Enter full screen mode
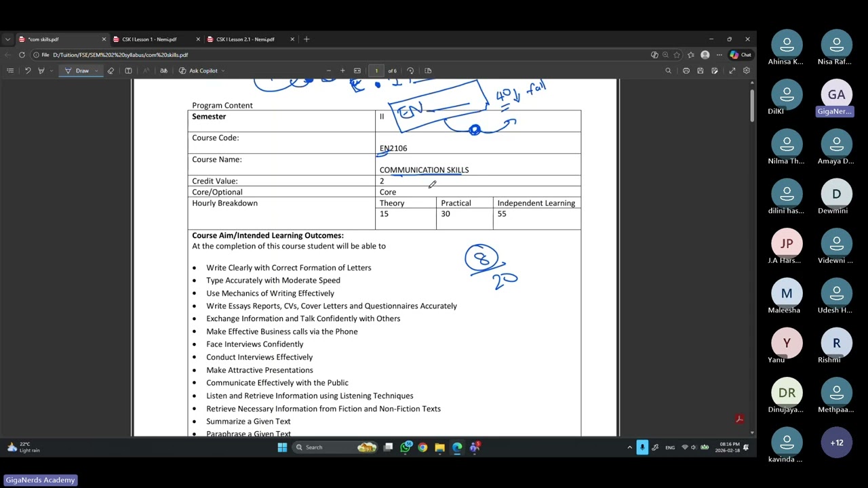This screenshot has width=868, height=488. pyautogui.click(x=732, y=70)
